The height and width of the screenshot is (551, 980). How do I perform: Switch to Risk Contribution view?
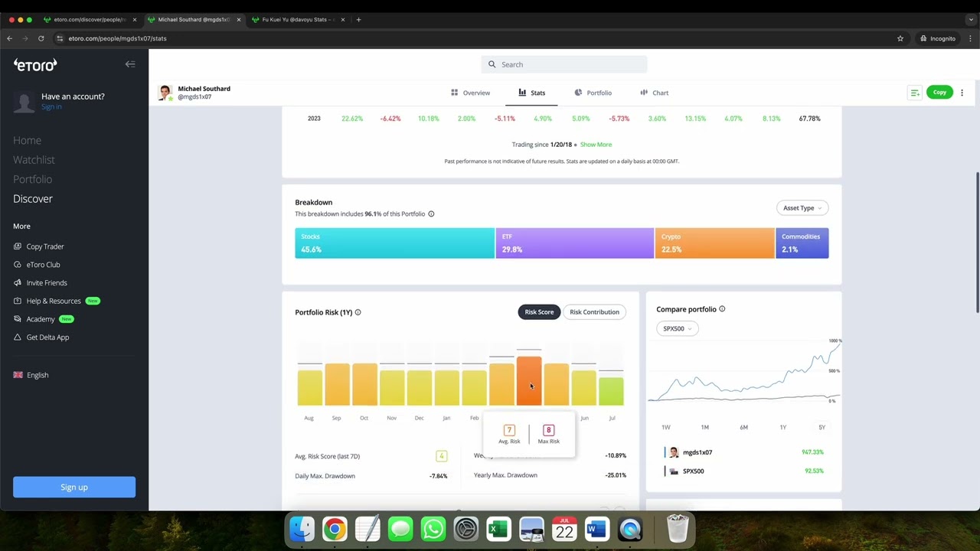[x=594, y=312]
